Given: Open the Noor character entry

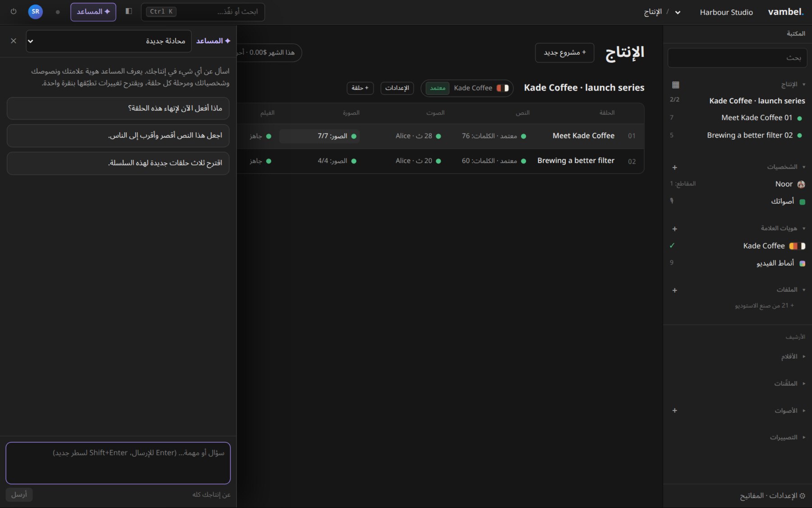Looking at the screenshot, I should point(737,184).
